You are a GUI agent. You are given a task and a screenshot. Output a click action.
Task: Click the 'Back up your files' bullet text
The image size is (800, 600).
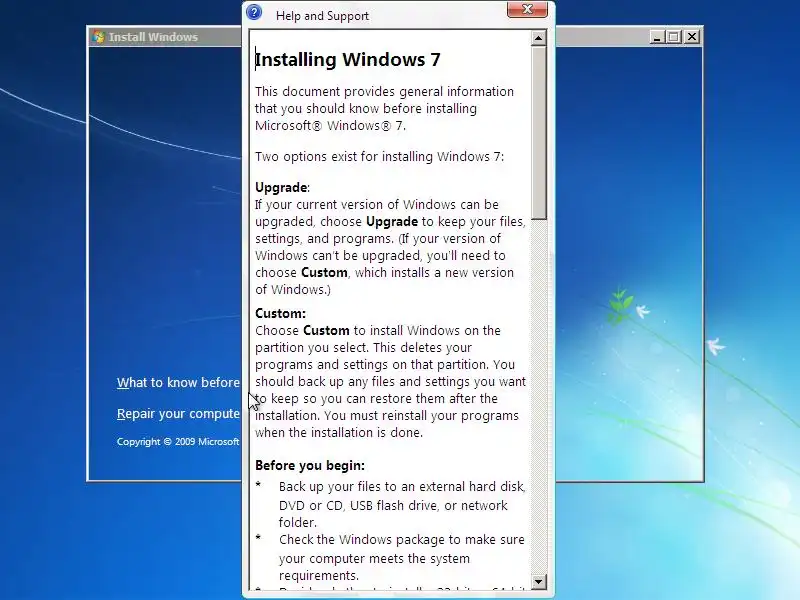(402, 504)
